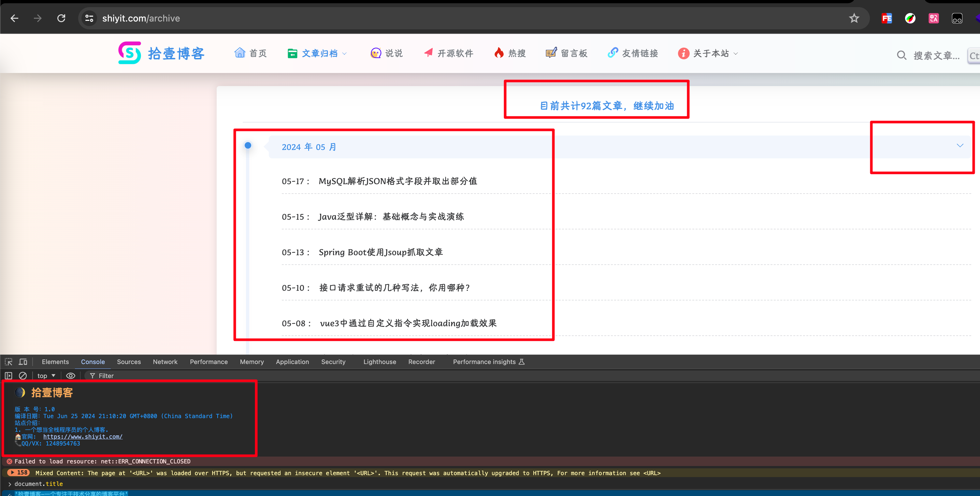
Task: Open the 热搜 navigation menu item
Action: coord(510,53)
